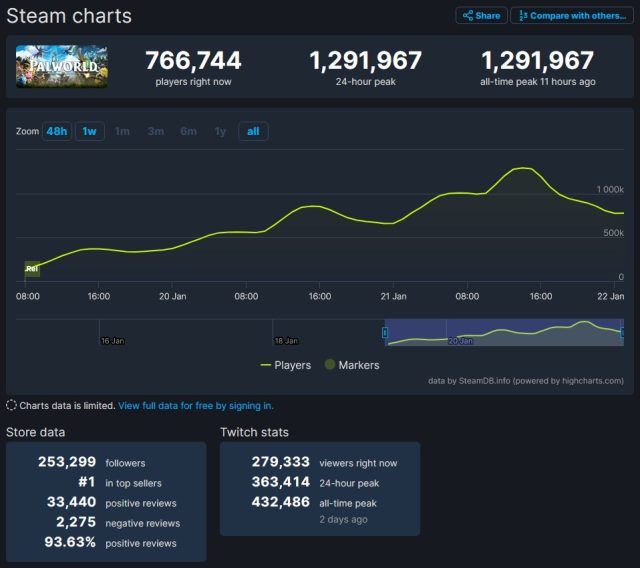This screenshot has width=640, height=568.
Task: Click the 1 000k y-axis label
Action: pyautogui.click(x=610, y=189)
